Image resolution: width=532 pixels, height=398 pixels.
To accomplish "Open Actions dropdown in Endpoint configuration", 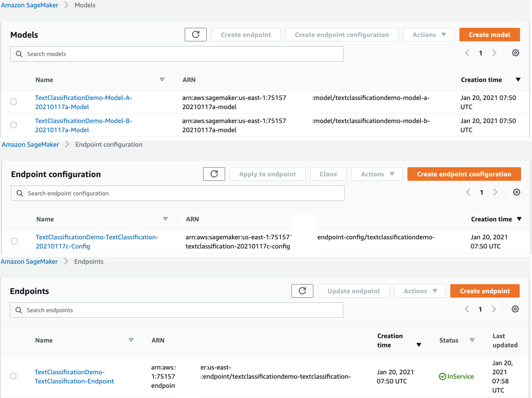I will [x=377, y=174].
